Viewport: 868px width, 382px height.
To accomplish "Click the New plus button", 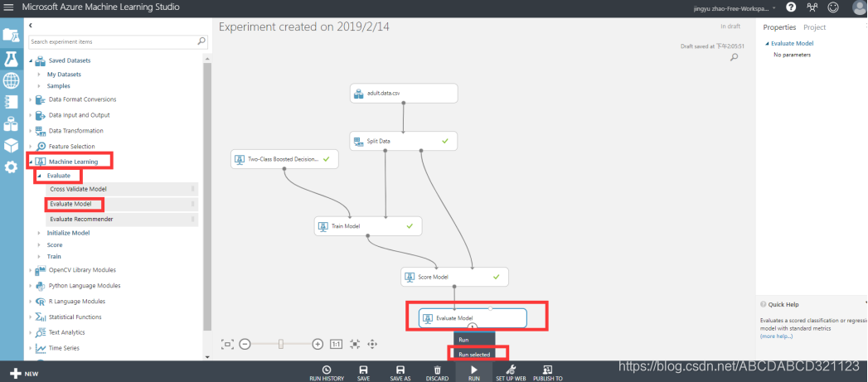I will (23, 373).
